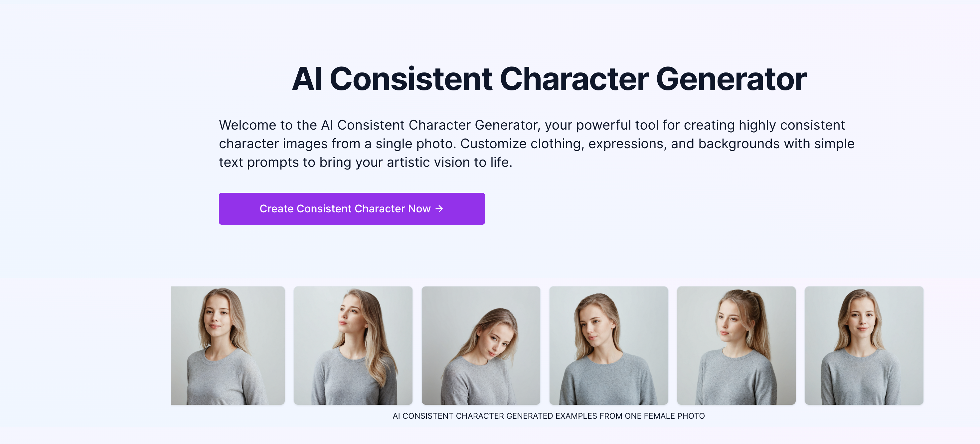Click the last smiling portrait example
This screenshot has width=980, height=444.
click(x=864, y=345)
